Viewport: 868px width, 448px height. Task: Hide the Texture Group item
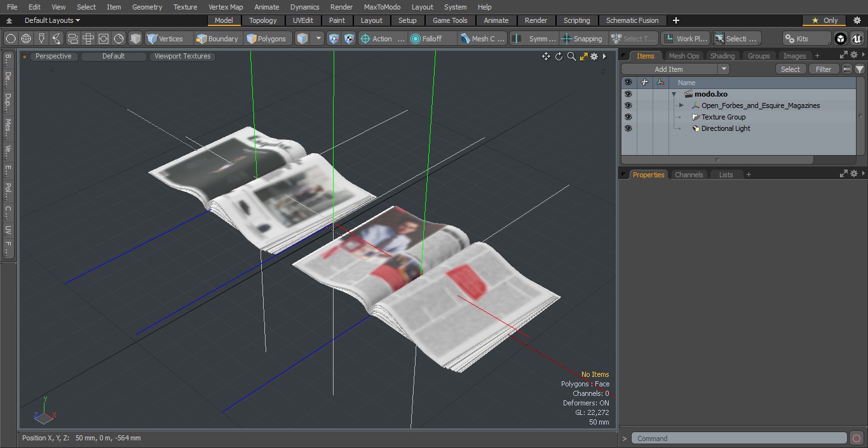pos(628,117)
